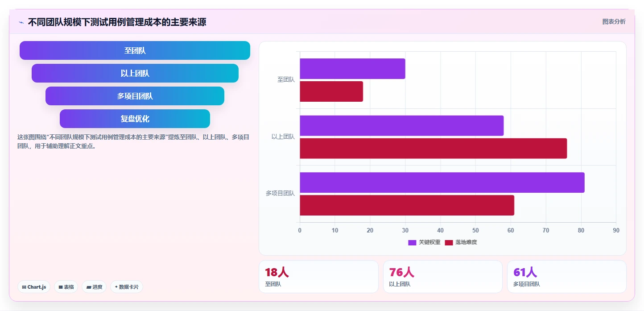
Task: Click the small blue icon before the title
Action: point(21,22)
